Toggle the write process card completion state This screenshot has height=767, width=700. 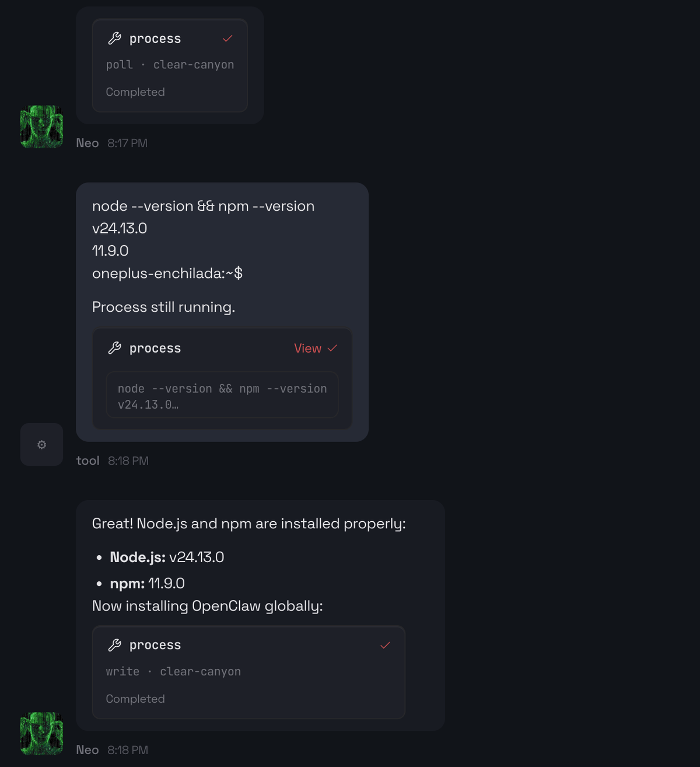(384, 646)
